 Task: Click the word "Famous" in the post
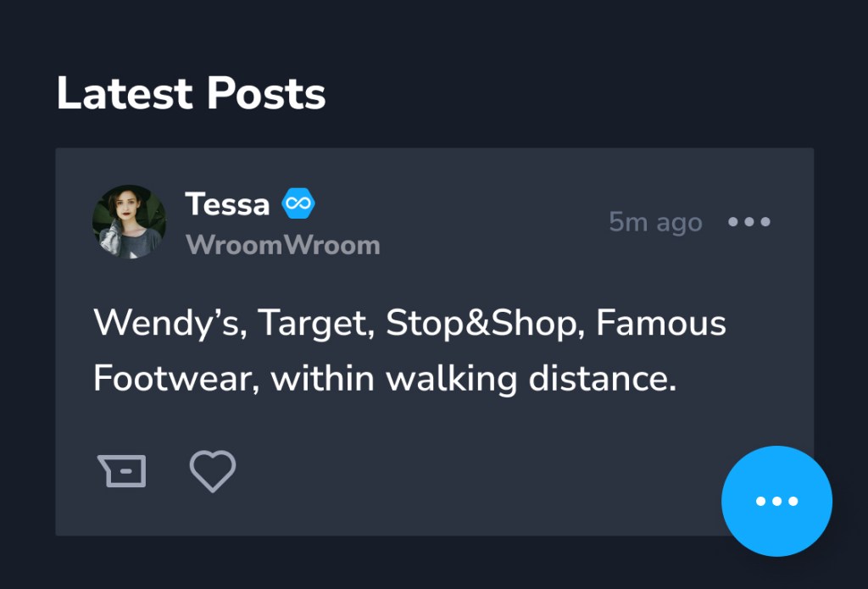[x=661, y=324]
